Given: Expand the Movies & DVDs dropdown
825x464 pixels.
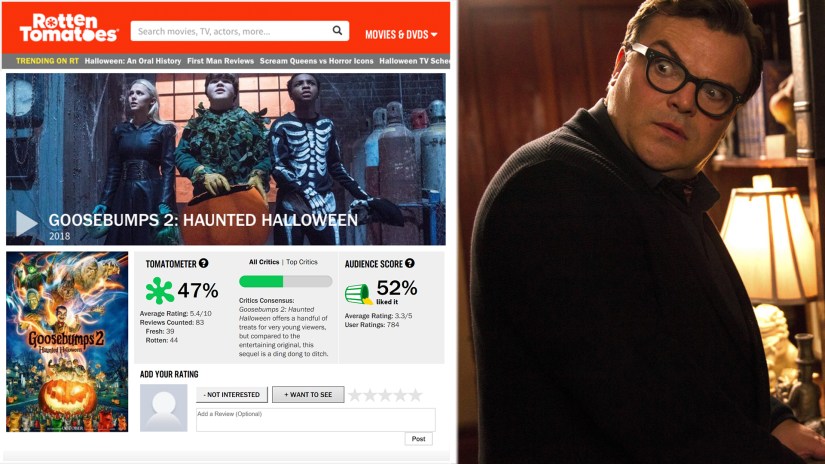Looking at the screenshot, I should click(401, 35).
